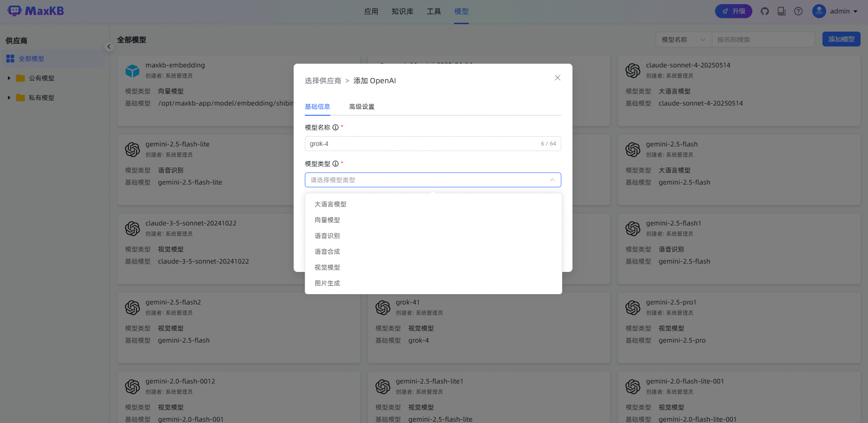Open the documentation book icon
The image size is (868, 423).
(x=782, y=11)
